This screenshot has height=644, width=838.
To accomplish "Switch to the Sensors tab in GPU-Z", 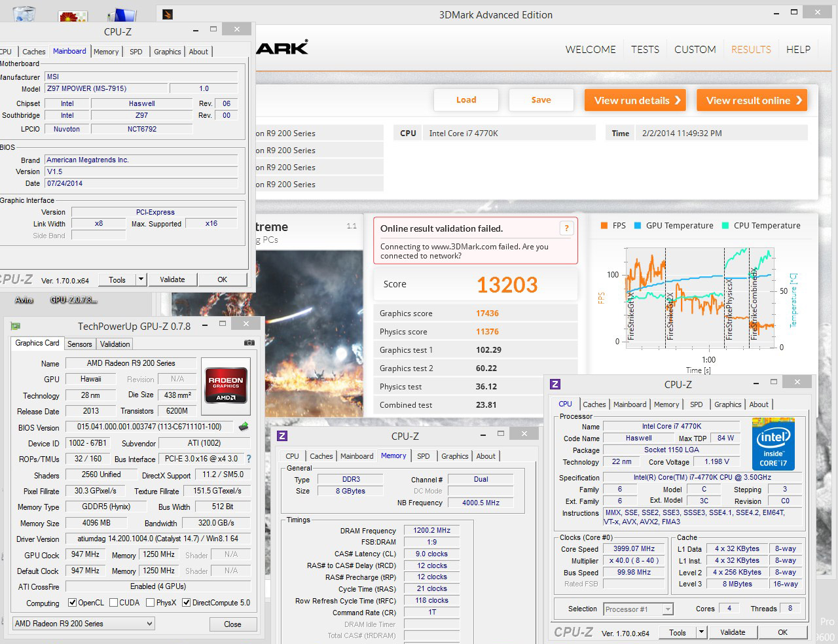I will 79,344.
